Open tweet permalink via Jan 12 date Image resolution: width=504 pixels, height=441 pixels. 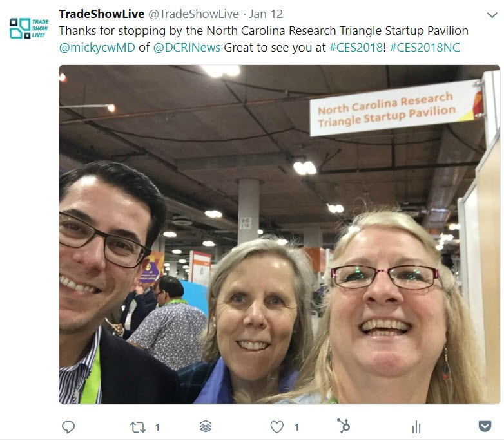[266, 14]
